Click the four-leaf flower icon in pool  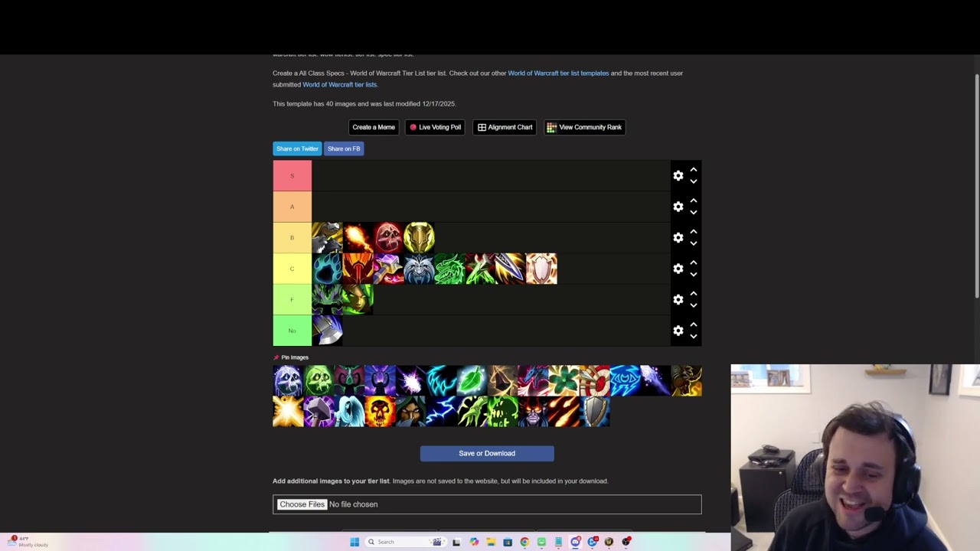point(563,380)
